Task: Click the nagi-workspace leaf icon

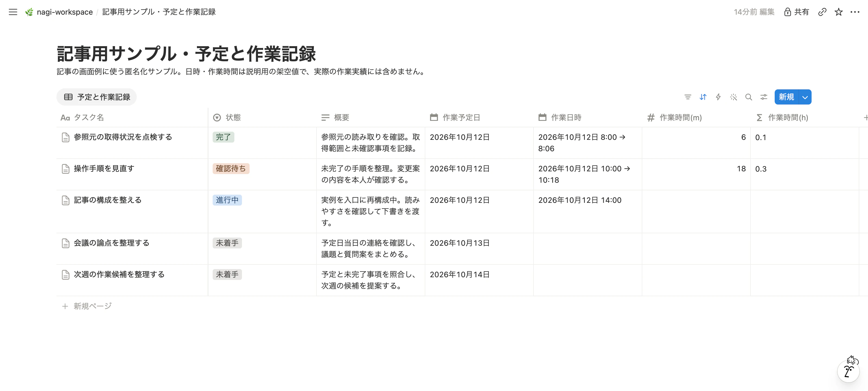Action: point(29,12)
